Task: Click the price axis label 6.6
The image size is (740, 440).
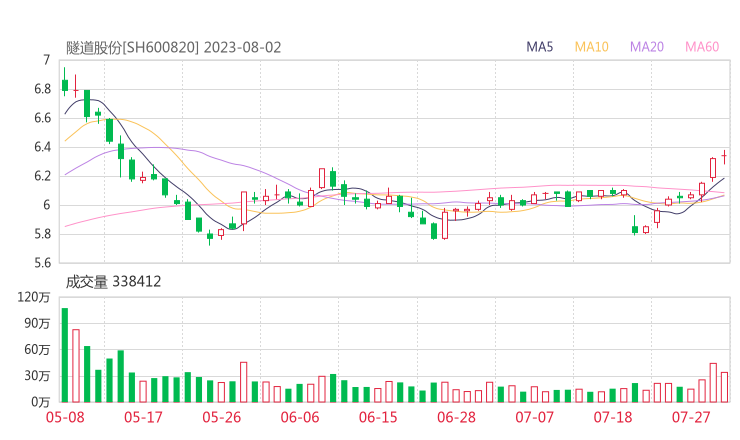Action: click(x=42, y=118)
